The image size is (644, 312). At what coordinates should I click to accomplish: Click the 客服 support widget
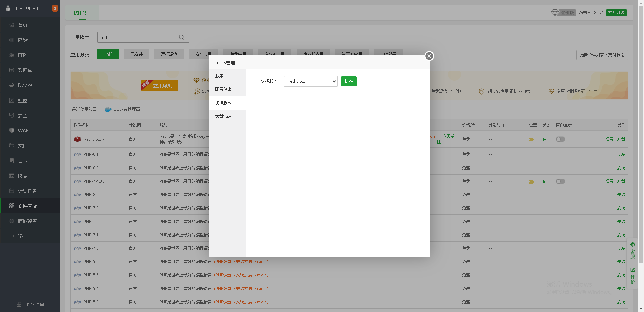pyautogui.click(x=632, y=251)
